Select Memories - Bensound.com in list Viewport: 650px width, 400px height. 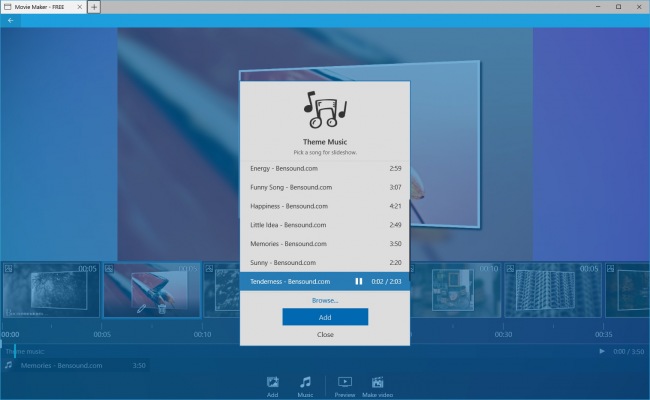coord(325,244)
